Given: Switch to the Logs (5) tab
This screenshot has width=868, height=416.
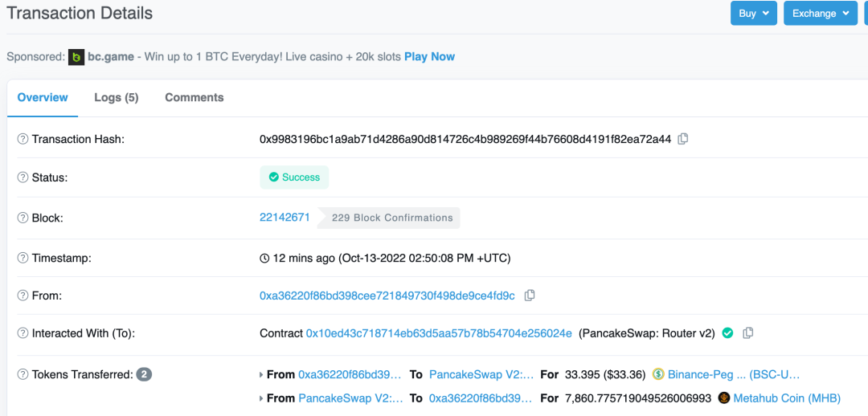Looking at the screenshot, I should click(117, 98).
